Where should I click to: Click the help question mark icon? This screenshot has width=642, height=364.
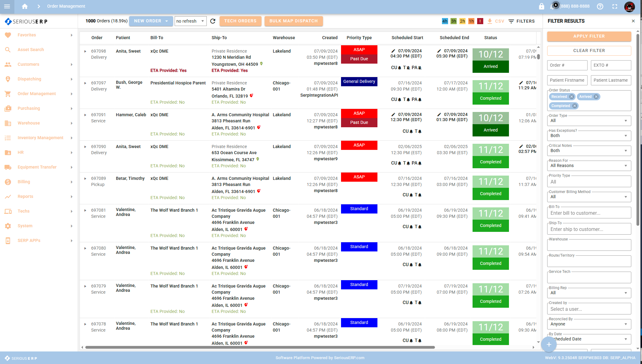(x=600, y=6)
